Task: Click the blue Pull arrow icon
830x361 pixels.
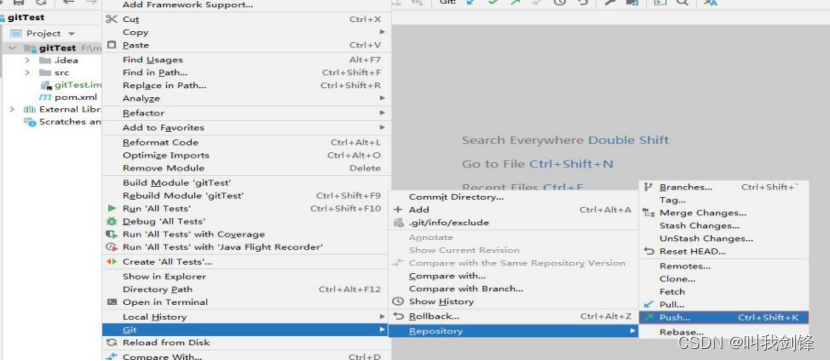Action: pyautogui.click(x=648, y=304)
